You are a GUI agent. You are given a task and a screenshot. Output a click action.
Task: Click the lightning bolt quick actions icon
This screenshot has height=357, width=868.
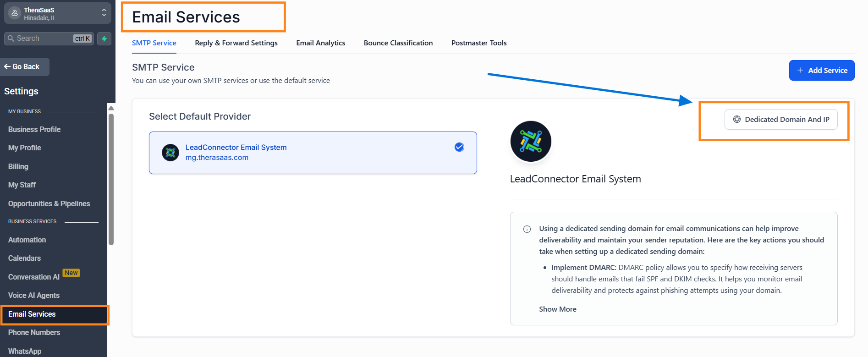(104, 38)
